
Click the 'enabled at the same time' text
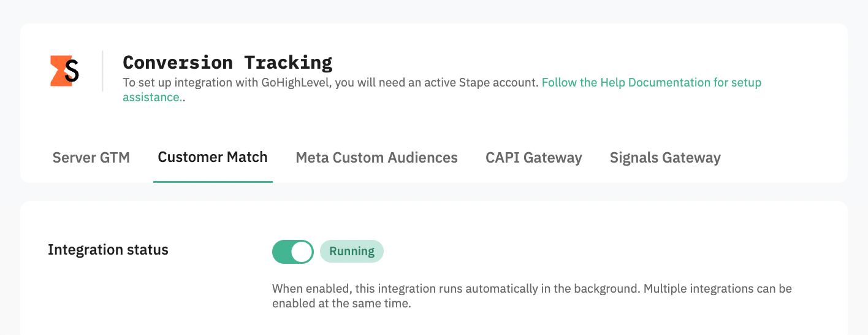341,303
